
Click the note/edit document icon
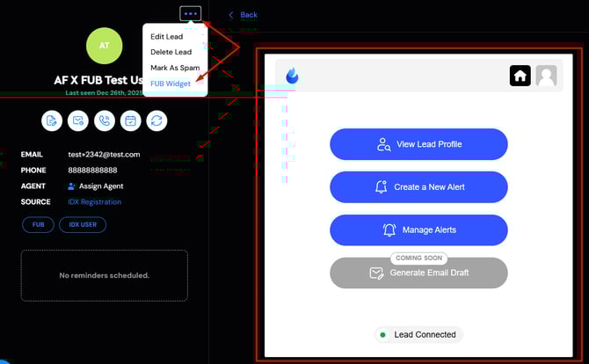click(51, 120)
